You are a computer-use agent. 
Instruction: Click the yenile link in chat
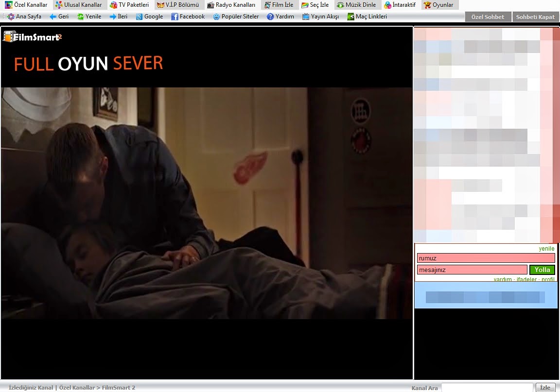pyautogui.click(x=546, y=249)
